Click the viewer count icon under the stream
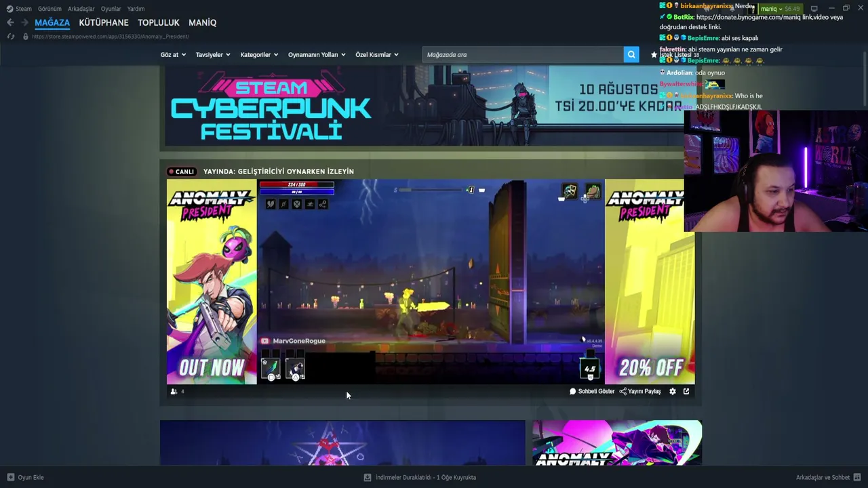 coord(174,391)
